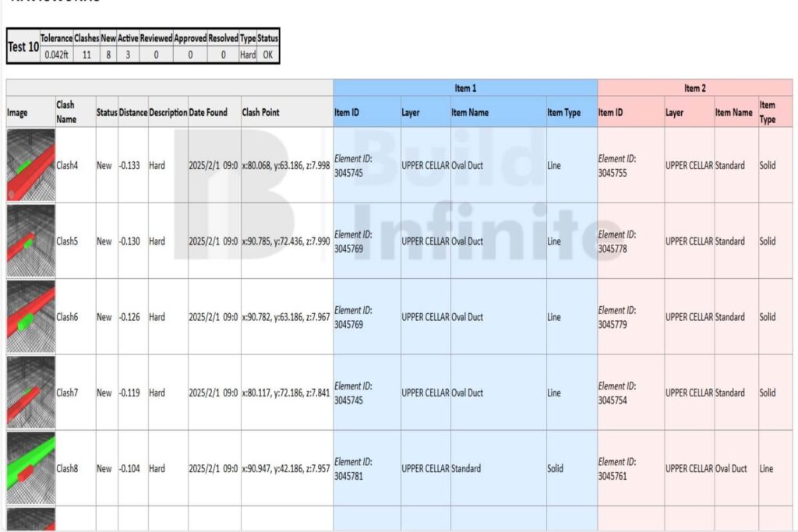This screenshot has height=532, width=798.
Task: Select the Date Found column header
Action: [x=209, y=111]
